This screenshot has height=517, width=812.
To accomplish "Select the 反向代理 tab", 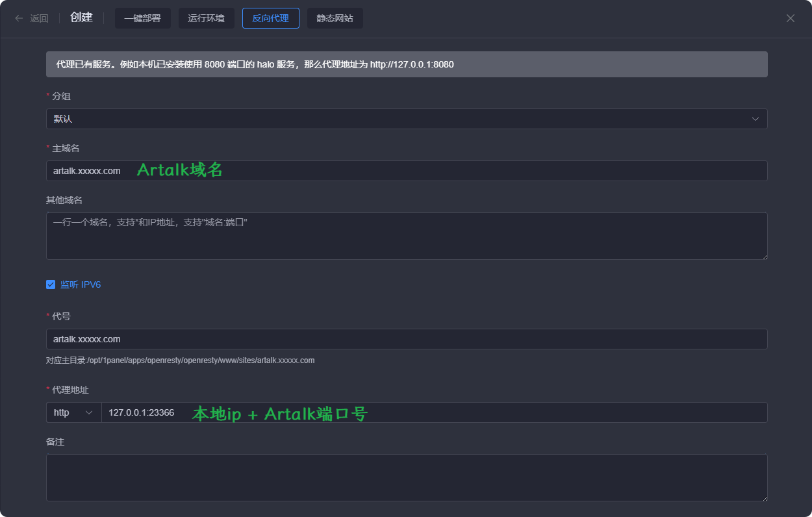I will click(270, 18).
